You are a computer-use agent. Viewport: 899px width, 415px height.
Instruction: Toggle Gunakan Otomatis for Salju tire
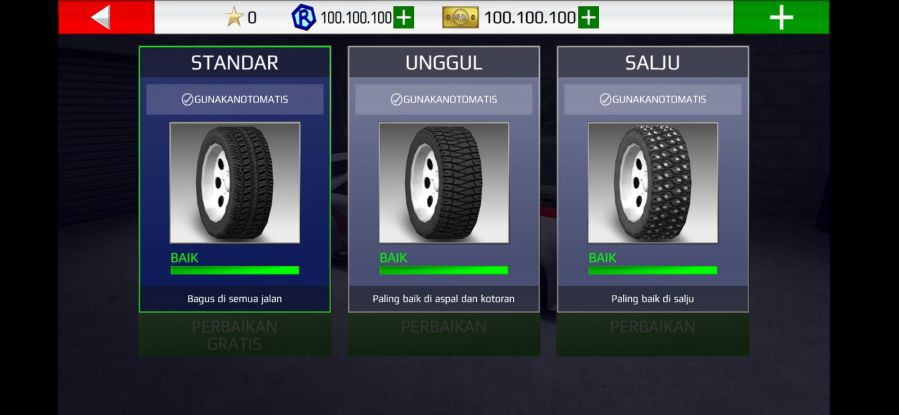pyautogui.click(x=652, y=100)
